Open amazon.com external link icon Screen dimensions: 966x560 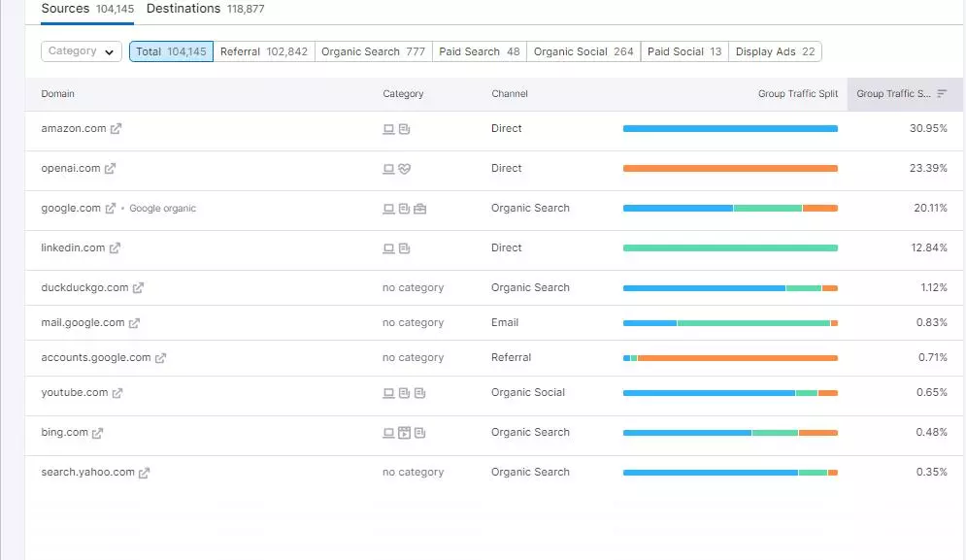[116, 129]
